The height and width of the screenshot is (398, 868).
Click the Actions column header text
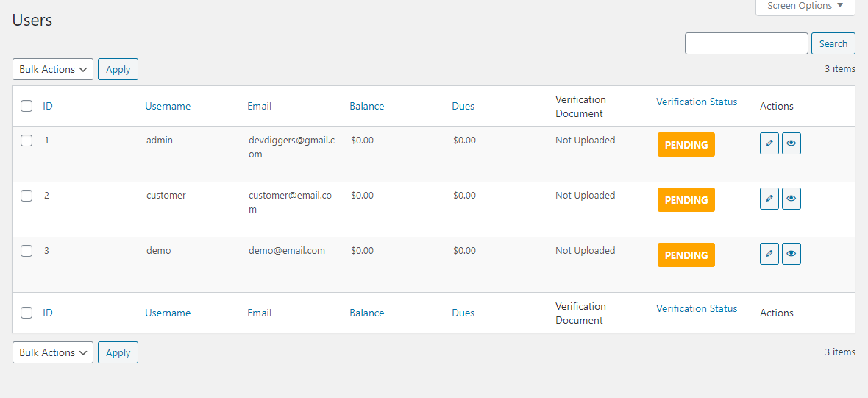(x=777, y=106)
